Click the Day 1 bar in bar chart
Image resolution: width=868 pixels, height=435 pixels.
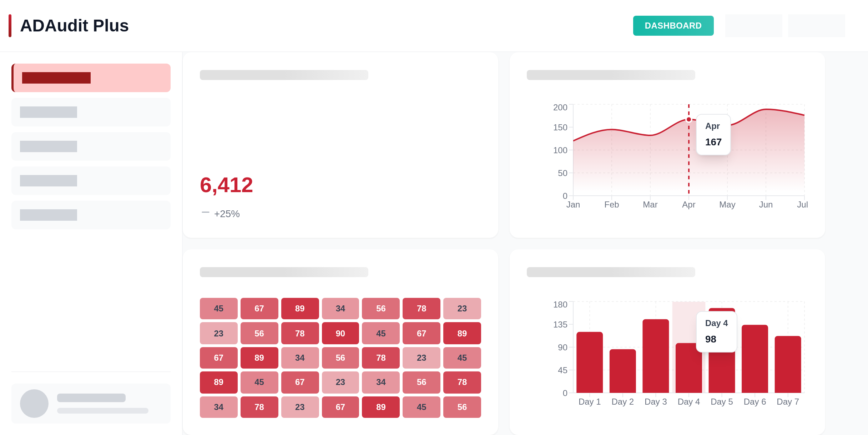coord(590,362)
